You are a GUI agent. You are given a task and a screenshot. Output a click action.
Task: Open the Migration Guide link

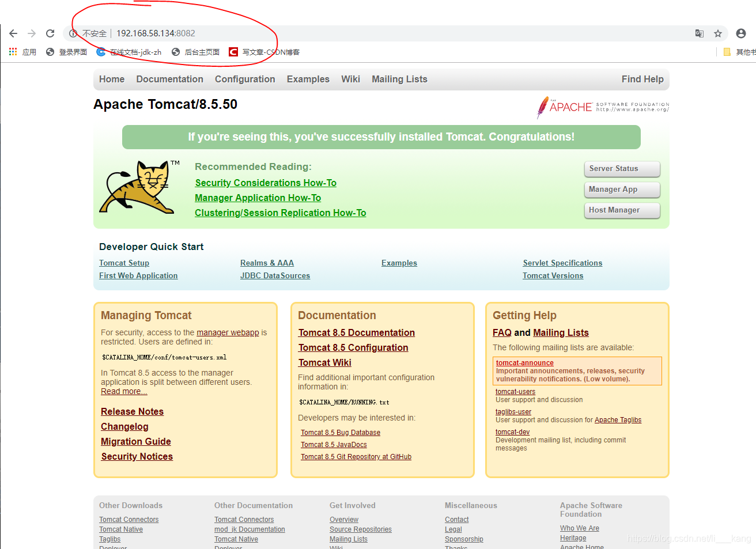[135, 441]
